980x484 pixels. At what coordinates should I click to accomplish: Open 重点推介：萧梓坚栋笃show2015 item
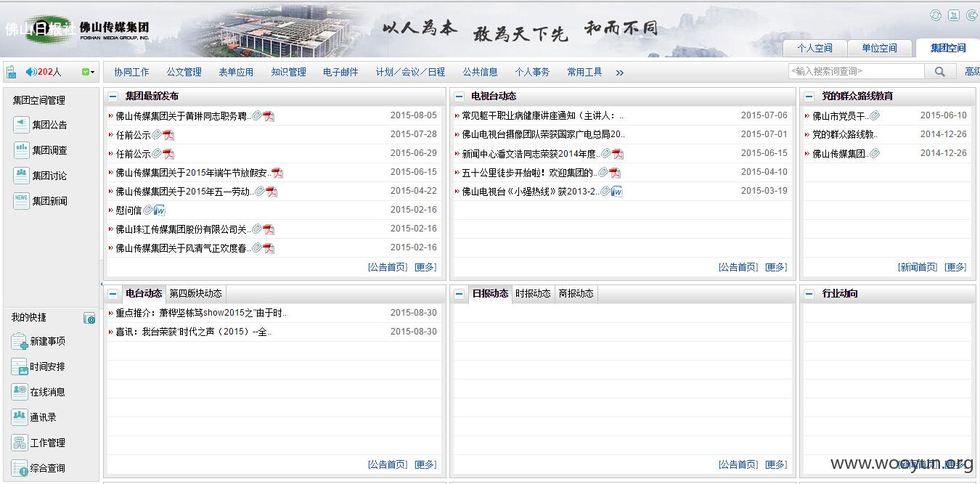tap(201, 313)
